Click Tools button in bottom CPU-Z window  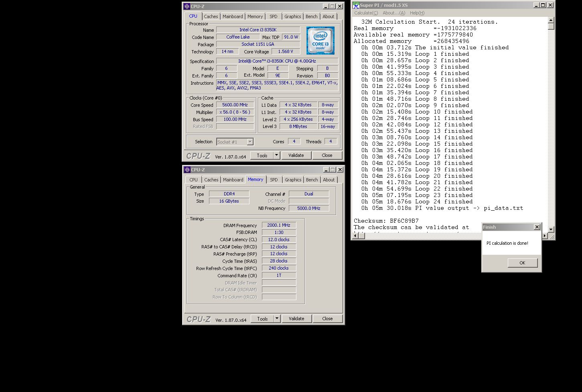click(262, 319)
